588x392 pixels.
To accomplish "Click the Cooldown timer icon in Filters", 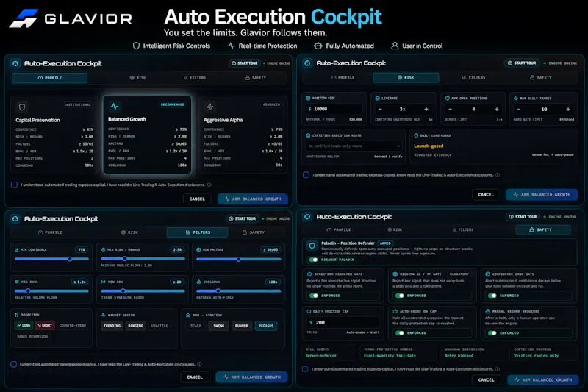I will pos(198,282).
